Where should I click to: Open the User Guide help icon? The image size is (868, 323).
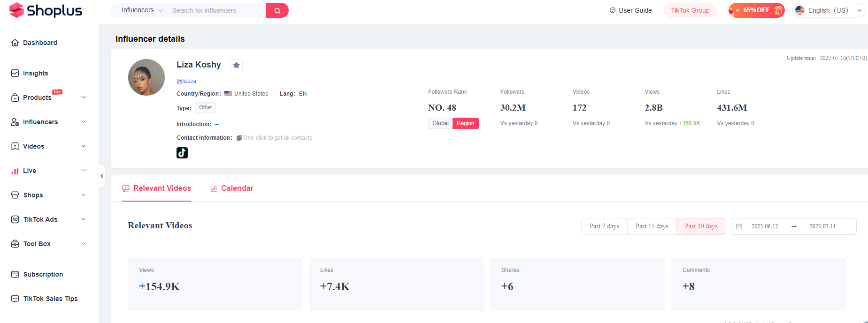613,10
